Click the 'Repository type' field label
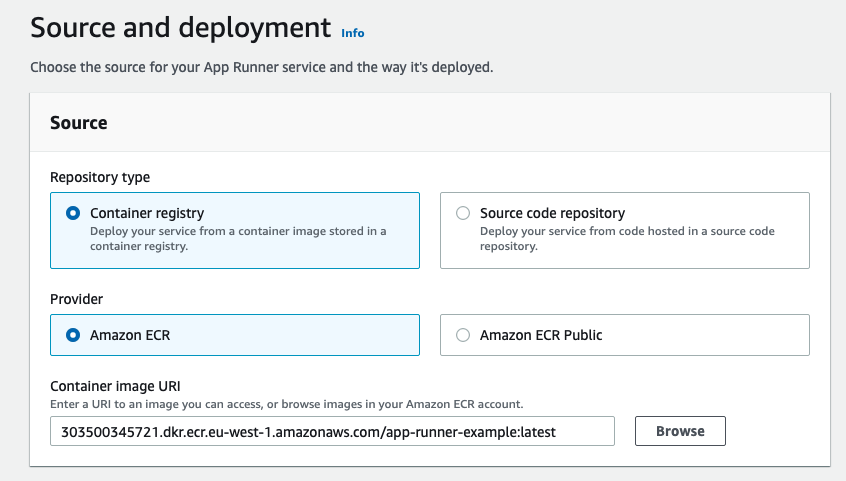 tap(100, 177)
